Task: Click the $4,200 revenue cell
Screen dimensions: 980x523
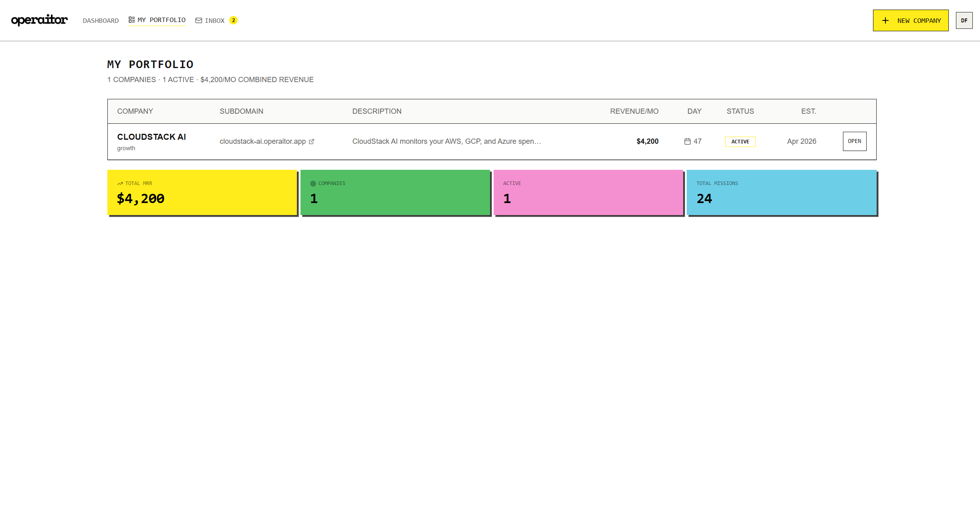Action: coord(647,141)
